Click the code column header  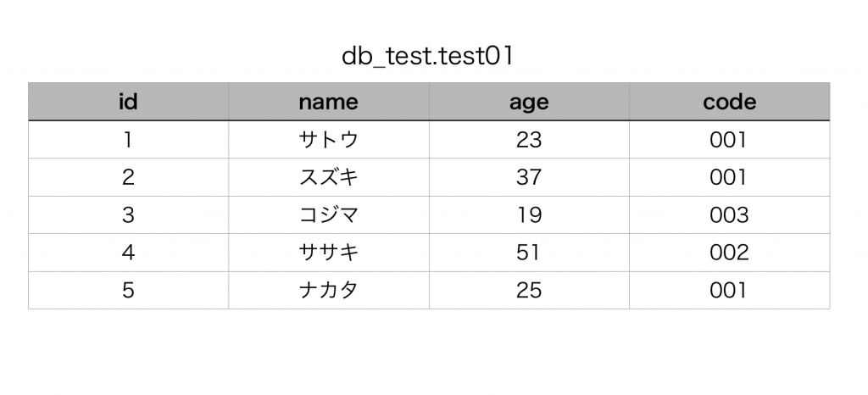tap(729, 102)
